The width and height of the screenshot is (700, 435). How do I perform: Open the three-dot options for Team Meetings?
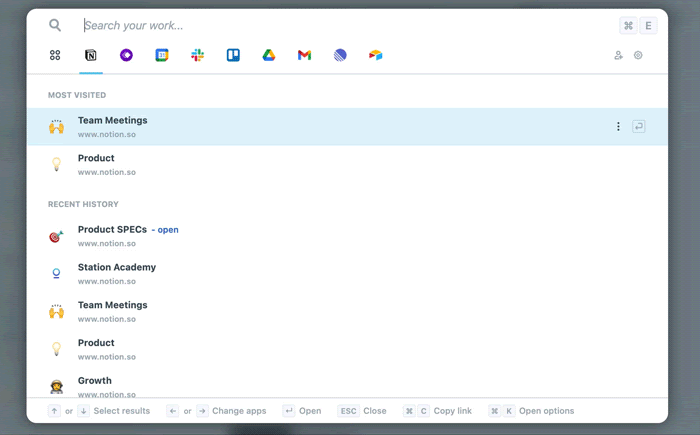tap(618, 127)
